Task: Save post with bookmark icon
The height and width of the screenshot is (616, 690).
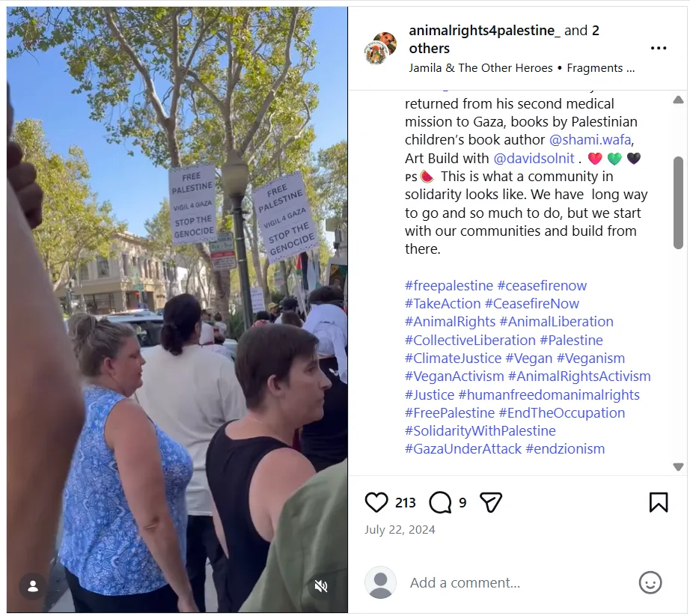Action: point(659,502)
